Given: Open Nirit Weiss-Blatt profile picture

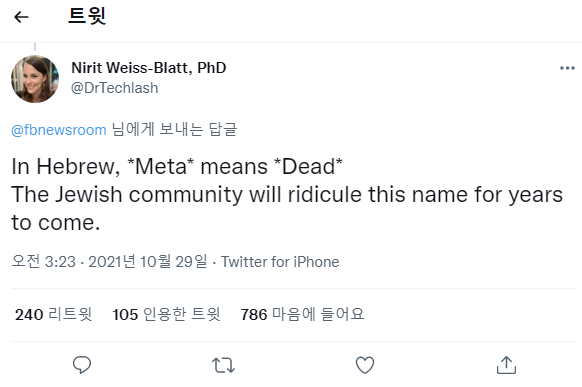Looking at the screenshot, I should click(35, 79).
